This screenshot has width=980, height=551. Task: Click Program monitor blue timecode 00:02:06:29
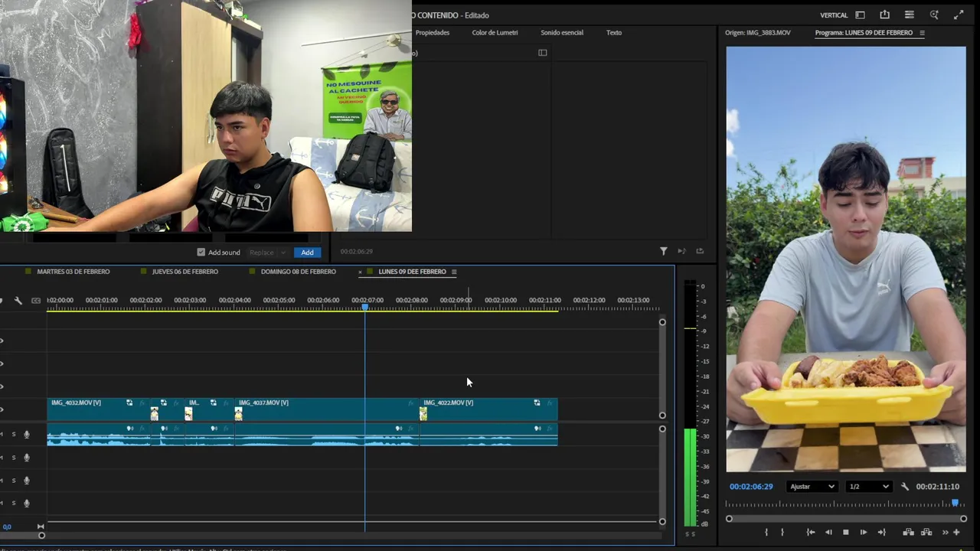[751, 487]
